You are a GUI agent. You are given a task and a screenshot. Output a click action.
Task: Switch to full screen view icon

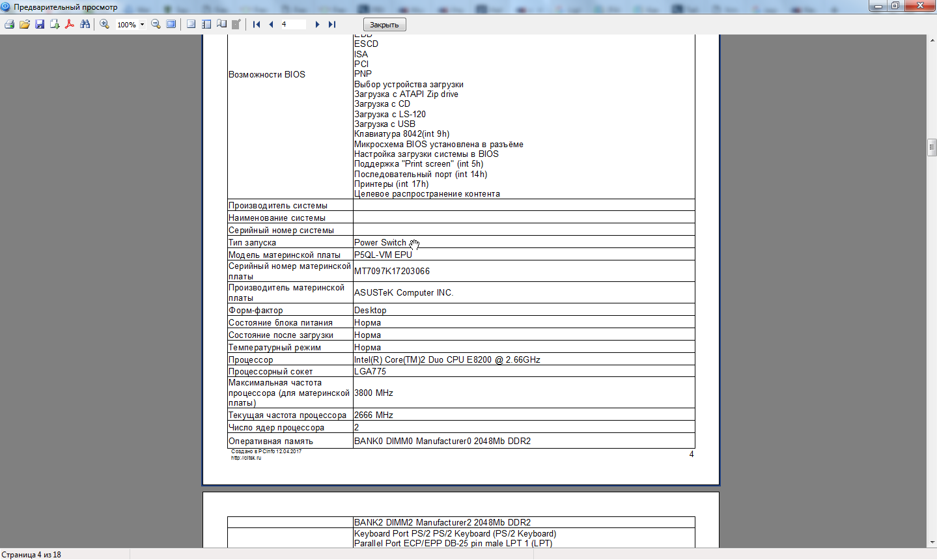point(171,24)
